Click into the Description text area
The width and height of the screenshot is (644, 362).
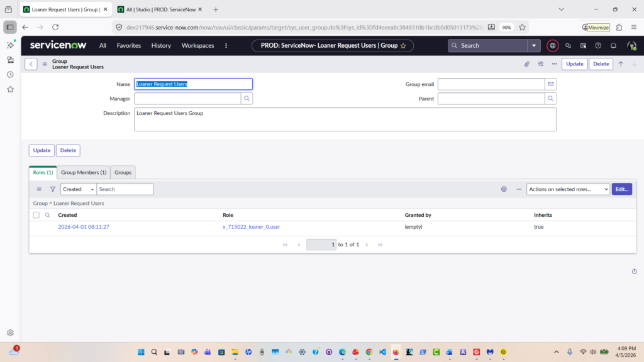tap(345, 119)
